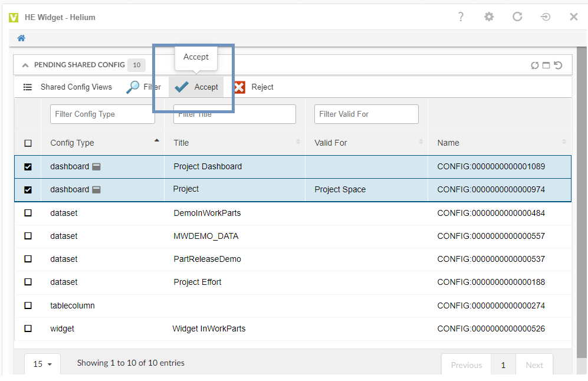588x381 pixels.
Task: Maximize the Pending Shared Config panel
Action: (546, 65)
